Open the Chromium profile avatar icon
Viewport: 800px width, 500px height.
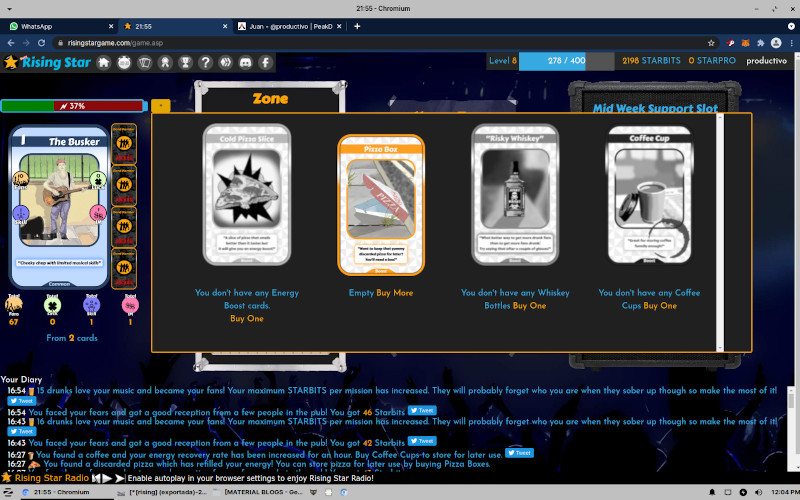coord(776,43)
